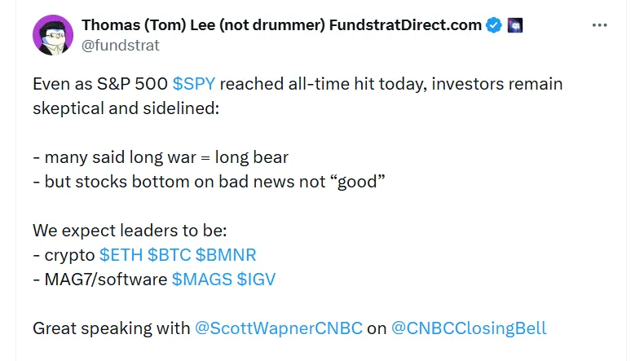Select the $IGV cashtag
Image resolution: width=644 pixels, height=361 pixels.
pyautogui.click(x=256, y=279)
